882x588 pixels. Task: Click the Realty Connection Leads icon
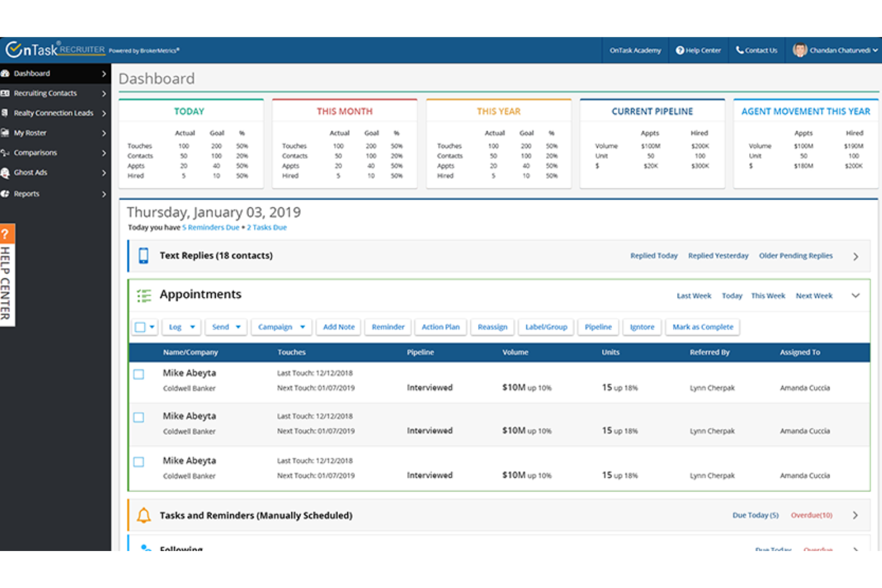(5, 113)
